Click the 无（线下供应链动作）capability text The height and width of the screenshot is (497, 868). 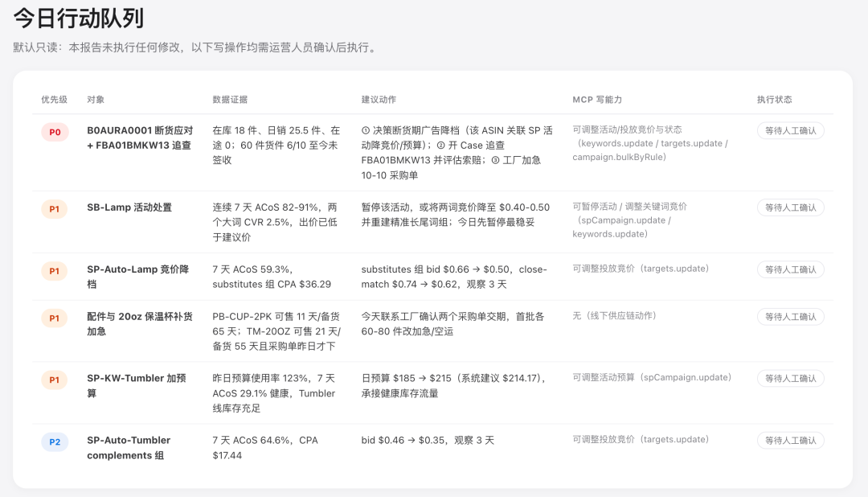[615, 316]
